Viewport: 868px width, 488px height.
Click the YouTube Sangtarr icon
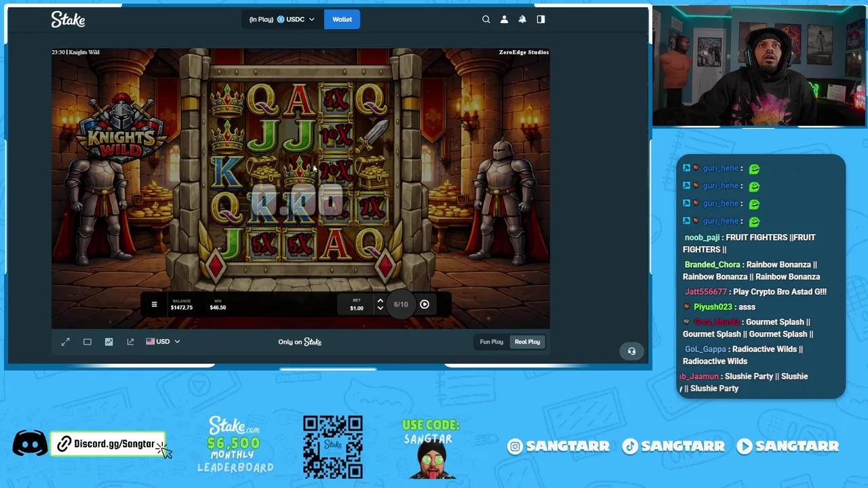tap(745, 446)
